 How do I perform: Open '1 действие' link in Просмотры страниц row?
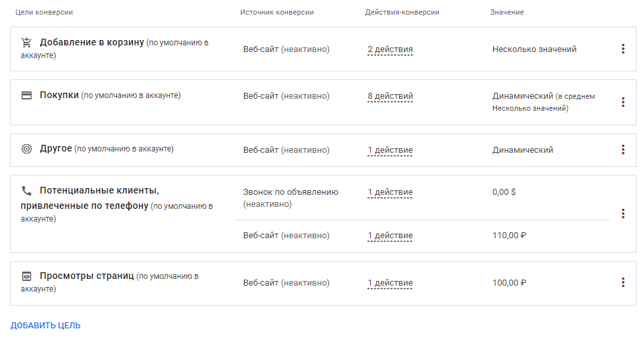click(x=390, y=283)
